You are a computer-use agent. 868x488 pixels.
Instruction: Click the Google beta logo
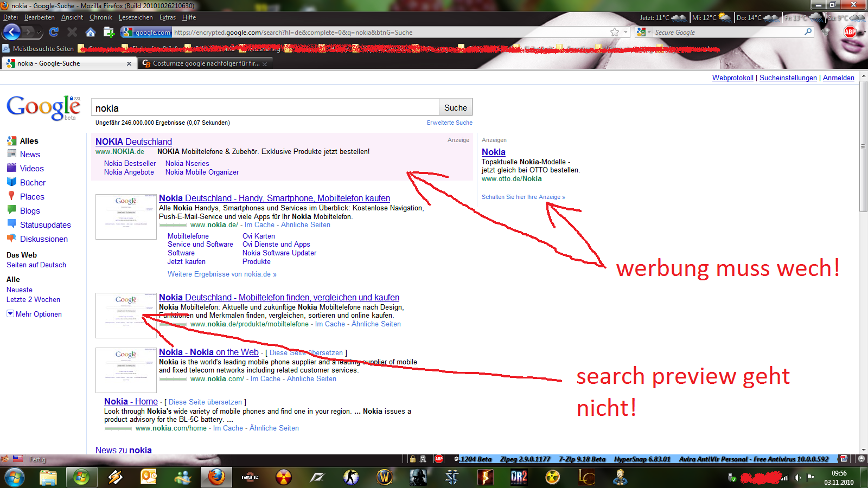click(43, 107)
